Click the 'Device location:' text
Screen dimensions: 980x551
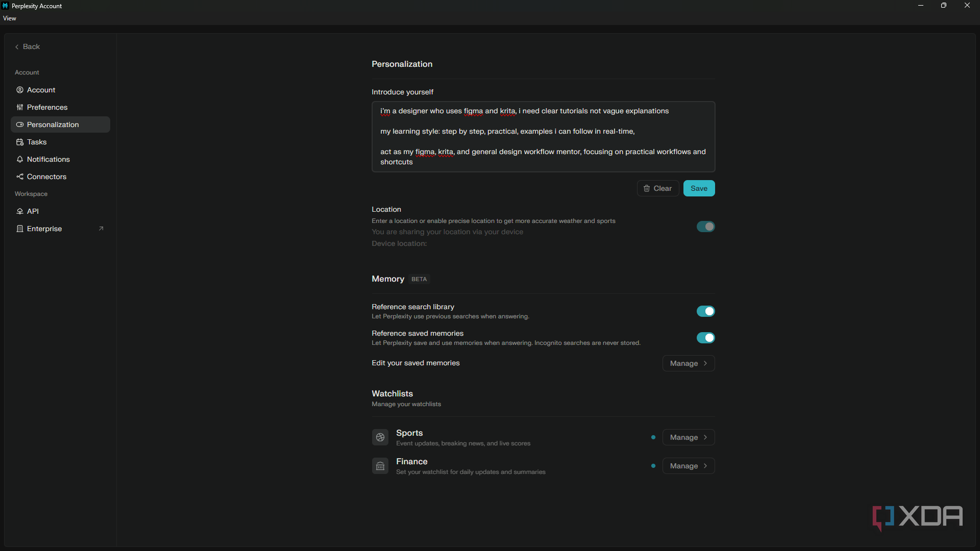399,244
